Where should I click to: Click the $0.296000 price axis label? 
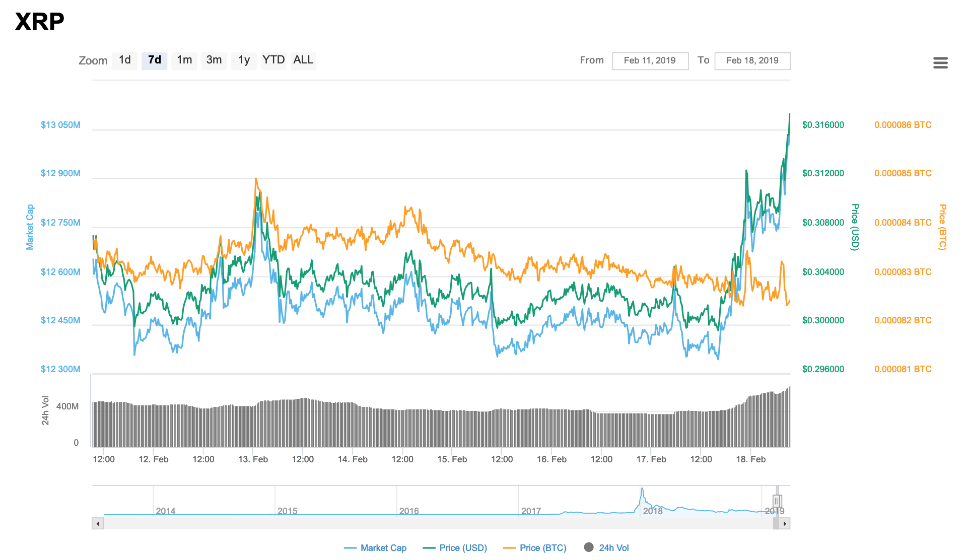pyautogui.click(x=823, y=369)
